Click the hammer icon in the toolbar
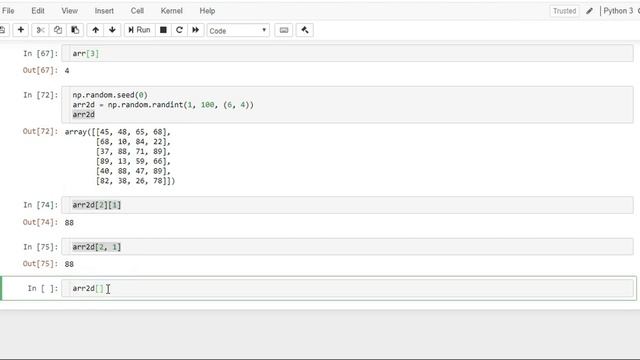The image size is (640, 360). point(304,30)
